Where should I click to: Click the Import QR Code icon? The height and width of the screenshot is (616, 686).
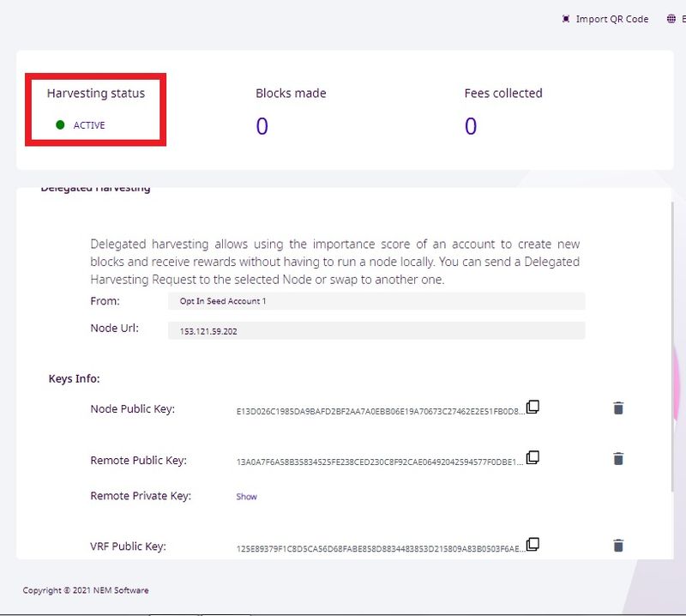[x=566, y=19]
